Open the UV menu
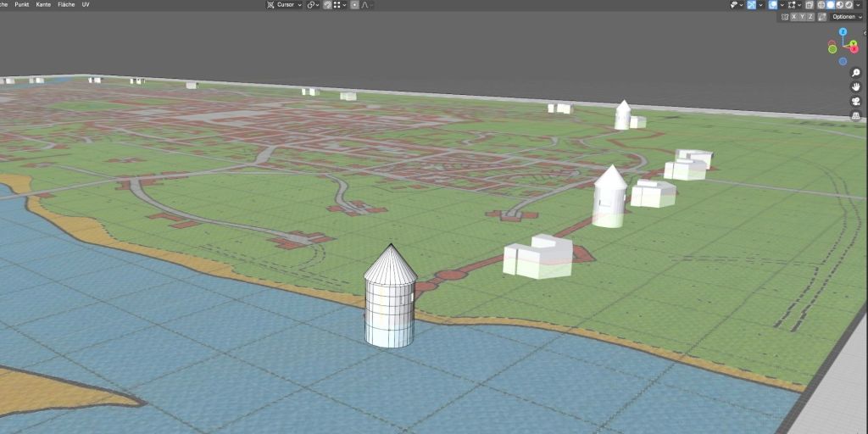This screenshot has width=868, height=434. 86,5
